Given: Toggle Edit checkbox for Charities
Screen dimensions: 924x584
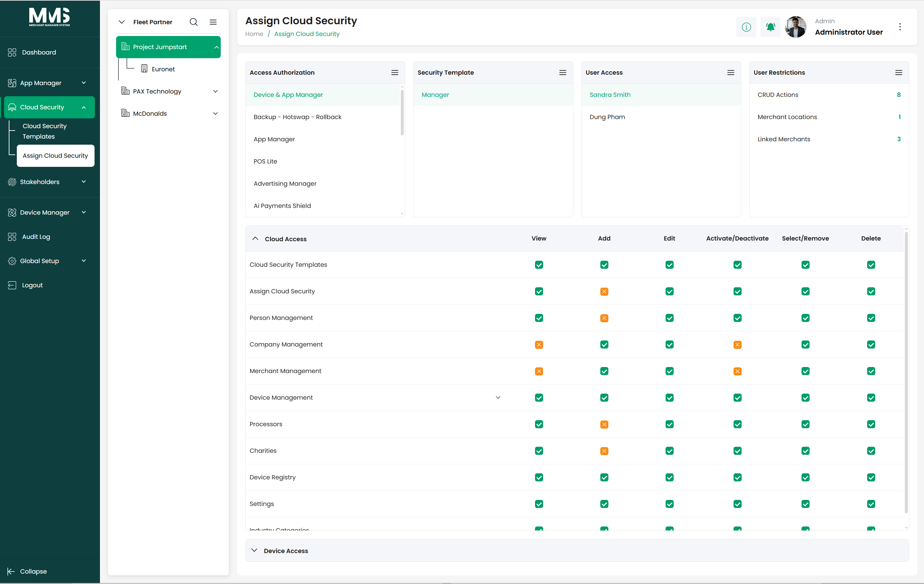Looking at the screenshot, I should (670, 451).
